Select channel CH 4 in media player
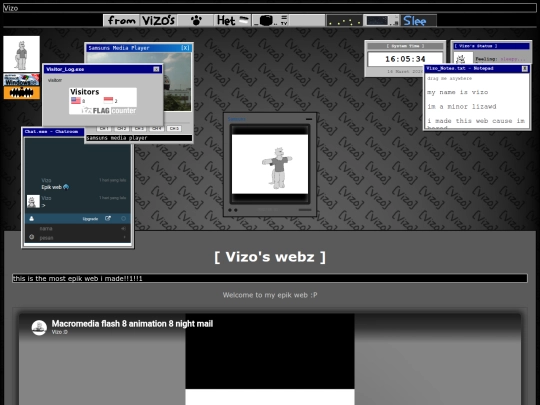The height and width of the screenshot is (405, 540). tap(156, 128)
